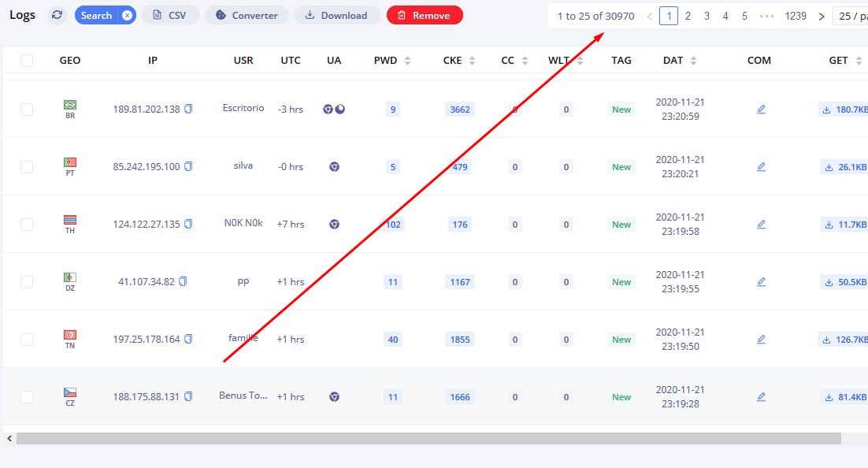Click the browser icons for the Escritorio row

[334, 109]
